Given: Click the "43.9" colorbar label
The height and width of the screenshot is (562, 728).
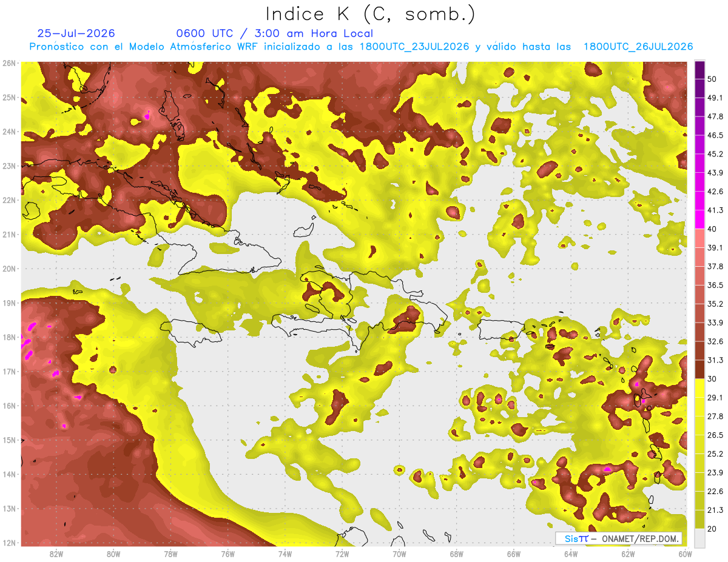Looking at the screenshot, I should [x=715, y=173].
